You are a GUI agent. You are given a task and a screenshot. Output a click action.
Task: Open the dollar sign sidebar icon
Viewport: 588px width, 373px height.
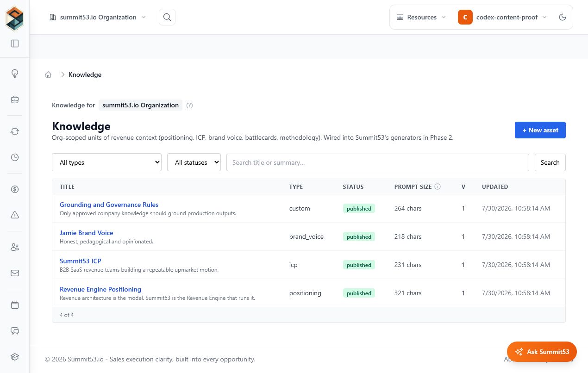15,189
